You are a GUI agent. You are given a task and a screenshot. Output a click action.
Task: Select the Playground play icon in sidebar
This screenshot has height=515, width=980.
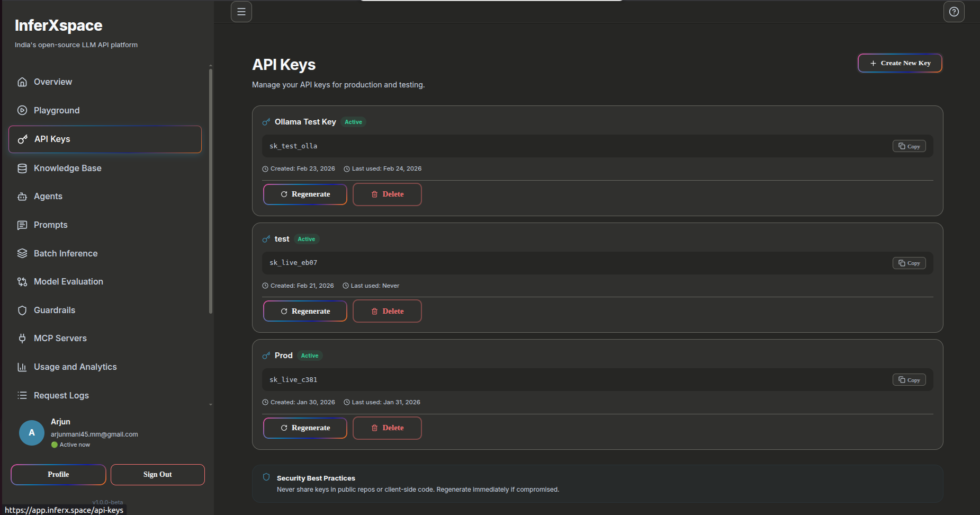tap(22, 110)
